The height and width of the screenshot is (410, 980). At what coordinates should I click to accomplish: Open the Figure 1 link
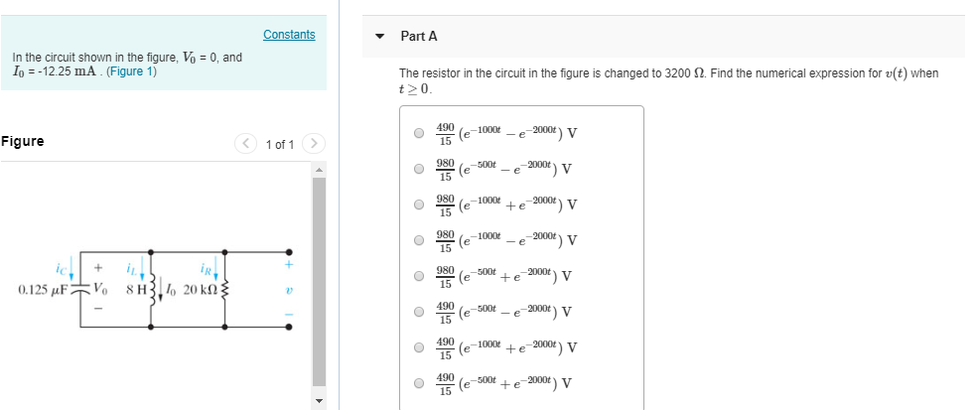pos(131,71)
